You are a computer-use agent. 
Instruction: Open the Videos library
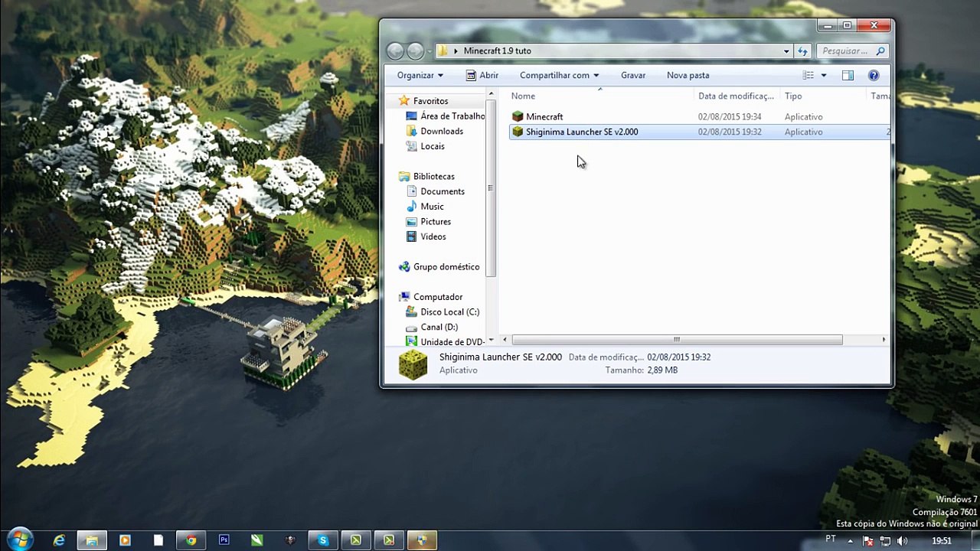click(x=433, y=236)
